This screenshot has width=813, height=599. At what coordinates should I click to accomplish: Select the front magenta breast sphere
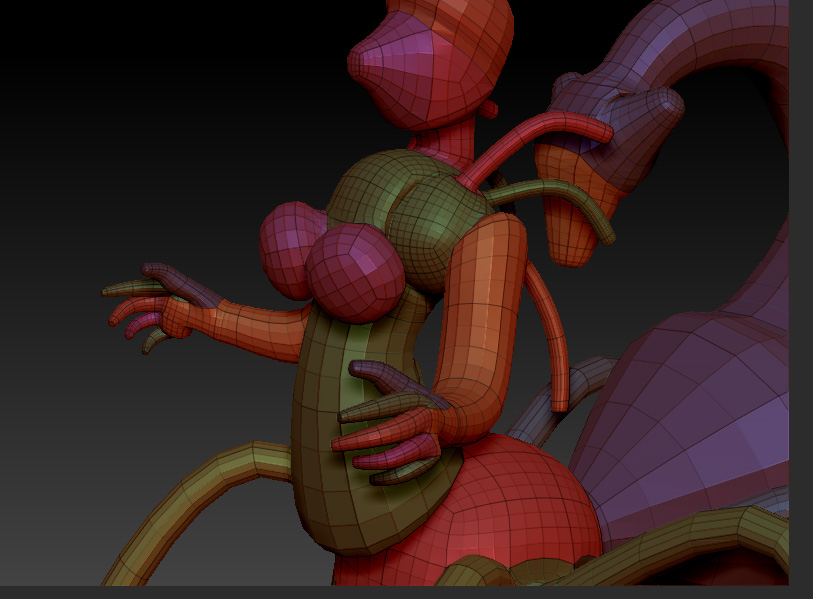355,272
